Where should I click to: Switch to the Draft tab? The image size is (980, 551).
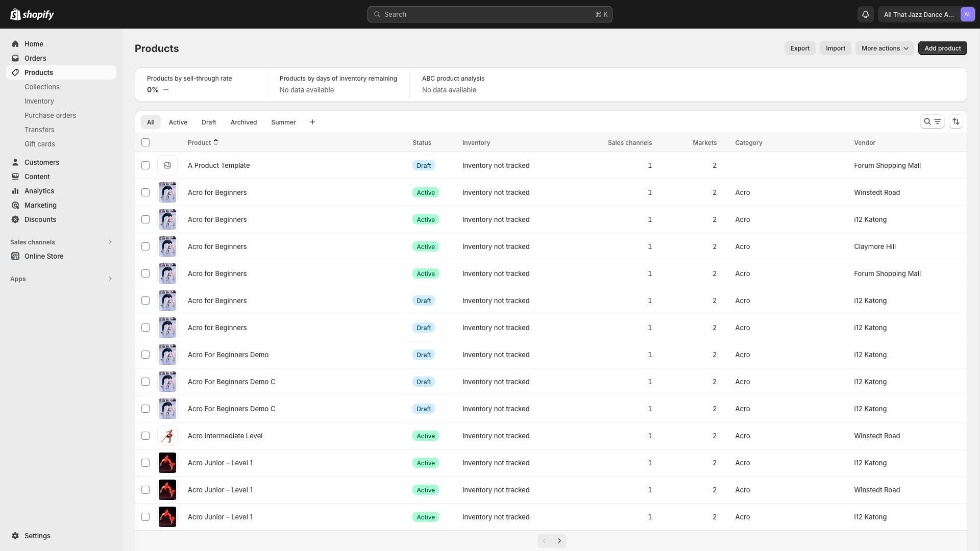coord(209,122)
